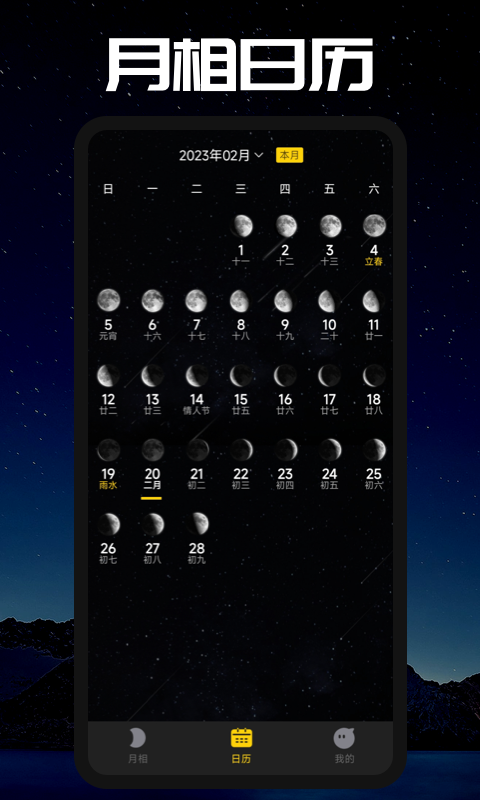
Task: Tap the moon icon for February 11
Action: [374, 301]
